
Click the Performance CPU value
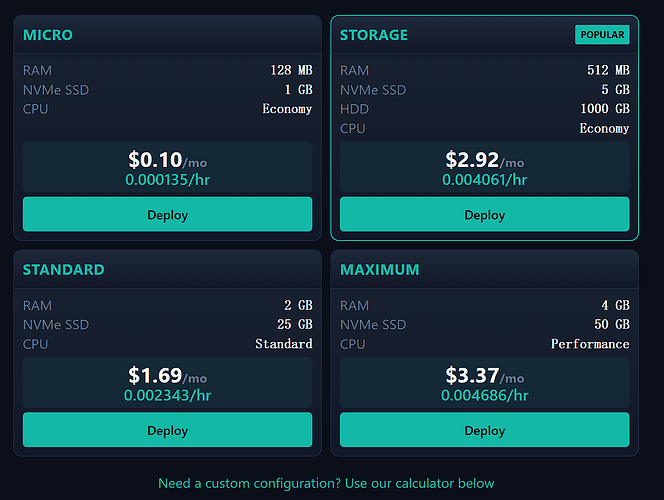click(x=590, y=344)
